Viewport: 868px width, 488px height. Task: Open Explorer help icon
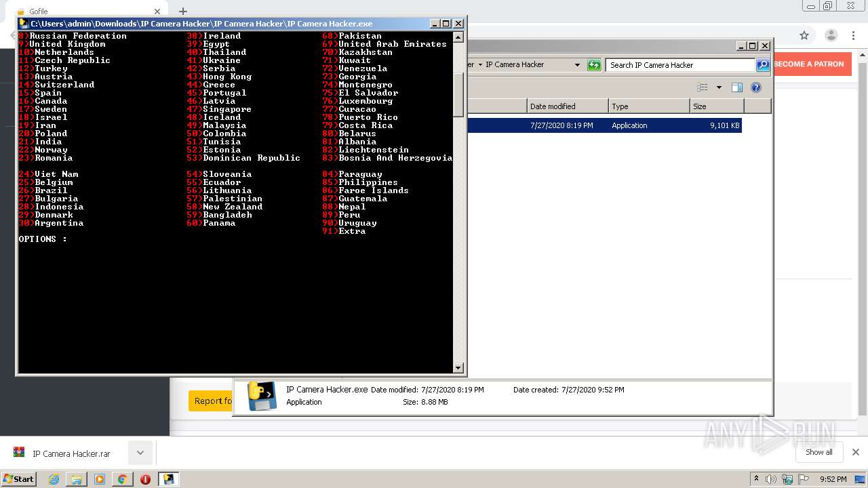(x=756, y=87)
